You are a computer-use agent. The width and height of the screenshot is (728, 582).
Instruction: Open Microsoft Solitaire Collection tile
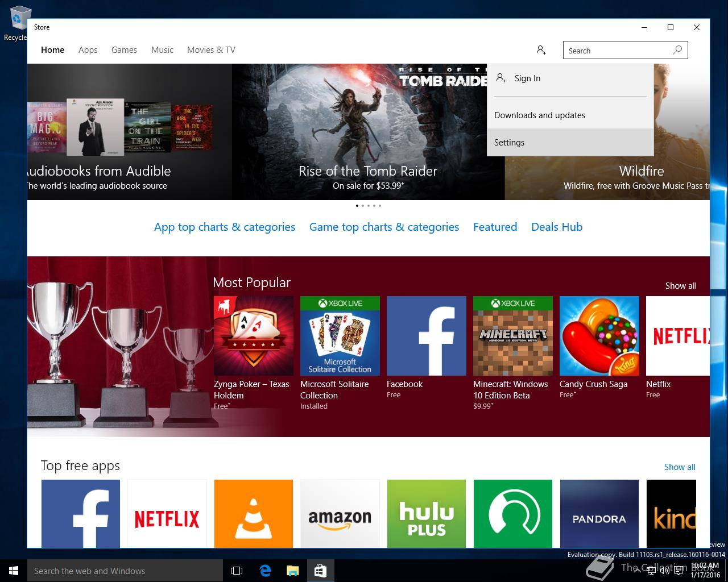(340, 352)
